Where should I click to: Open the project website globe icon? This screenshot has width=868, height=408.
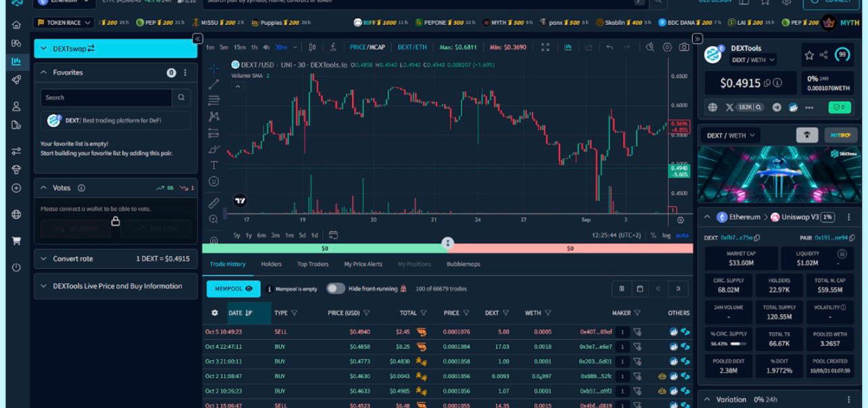713,107
